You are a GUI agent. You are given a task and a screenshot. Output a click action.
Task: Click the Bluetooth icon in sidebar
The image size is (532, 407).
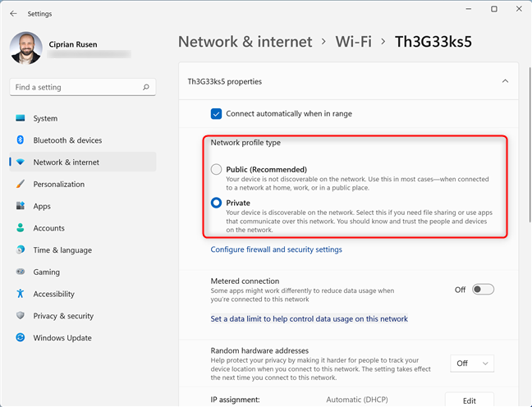click(21, 139)
